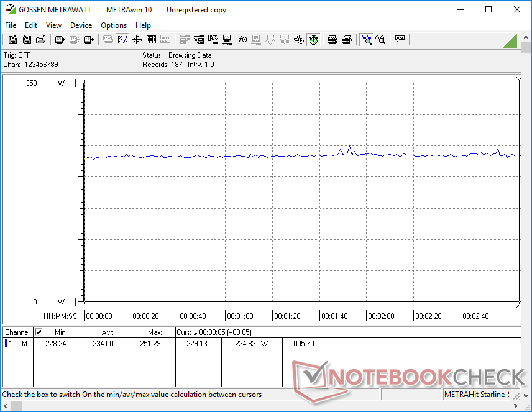The width and height of the screenshot is (532, 412).
Task: Open the f(x) math function icon
Action: click(x=242, y=40)
